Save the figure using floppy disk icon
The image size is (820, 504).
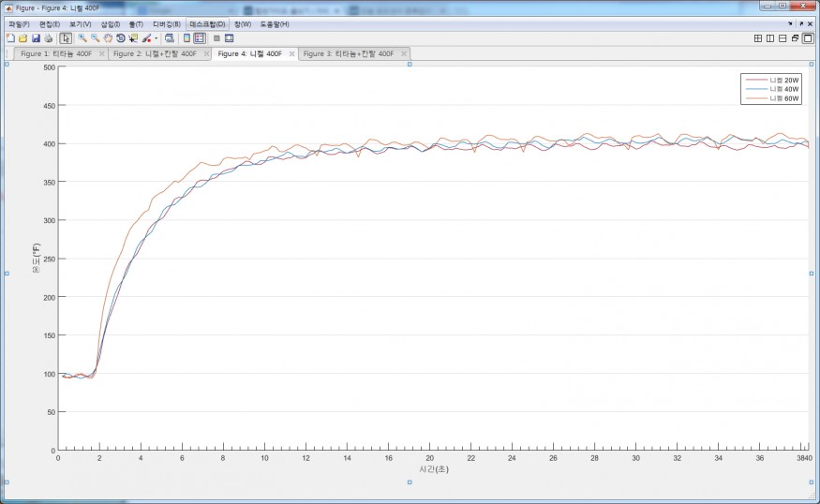click(x=36, y=38)
